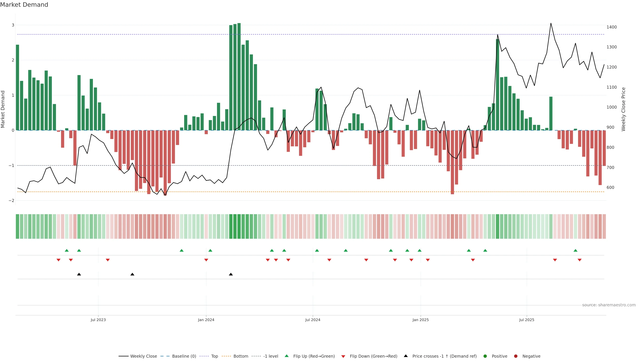Click the red Negative legend dot

click(516, 356)
